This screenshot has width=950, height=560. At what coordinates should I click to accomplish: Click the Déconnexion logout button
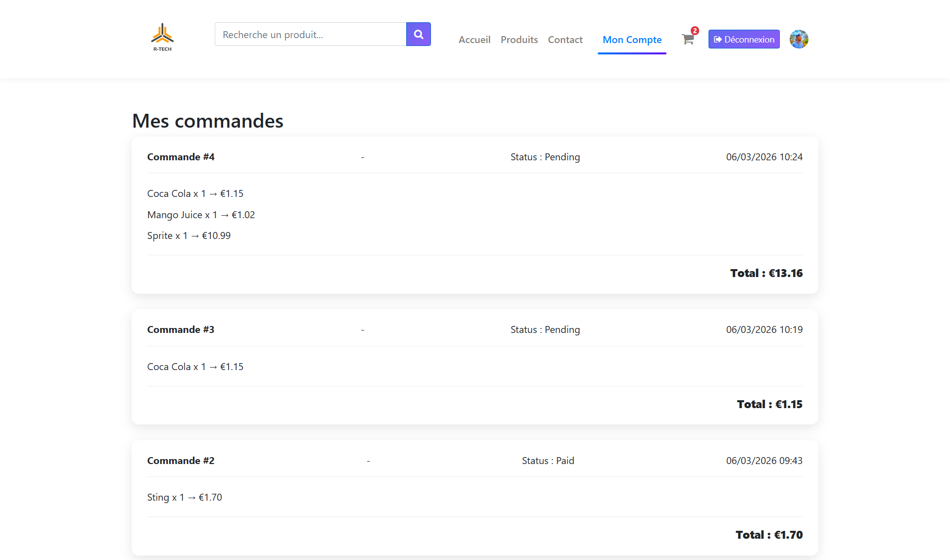[x=744, y=39]
